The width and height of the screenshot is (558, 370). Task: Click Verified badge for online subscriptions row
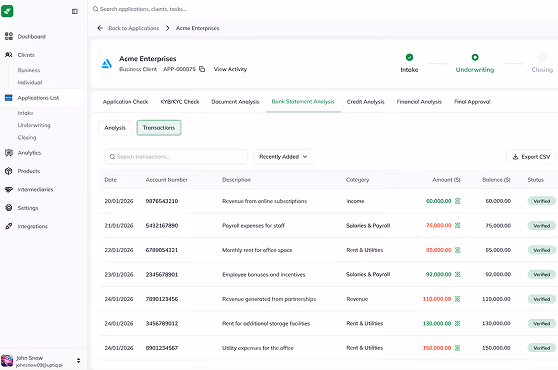(542, 201)
